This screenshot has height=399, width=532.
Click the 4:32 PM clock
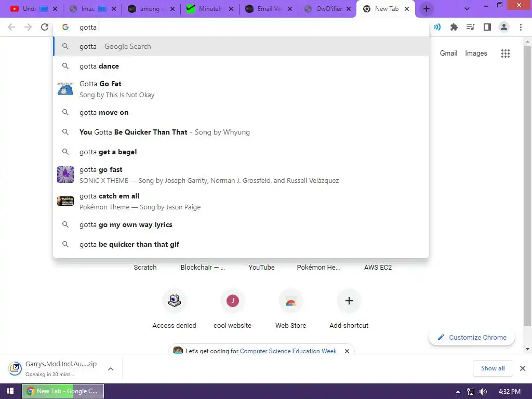[x=509, y=392]
